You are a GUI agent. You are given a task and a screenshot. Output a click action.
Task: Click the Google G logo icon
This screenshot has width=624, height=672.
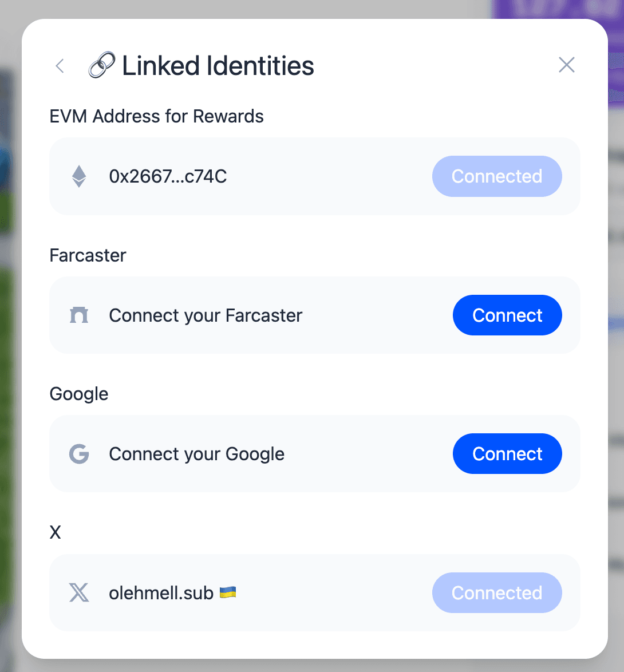(x=79, y=454)
